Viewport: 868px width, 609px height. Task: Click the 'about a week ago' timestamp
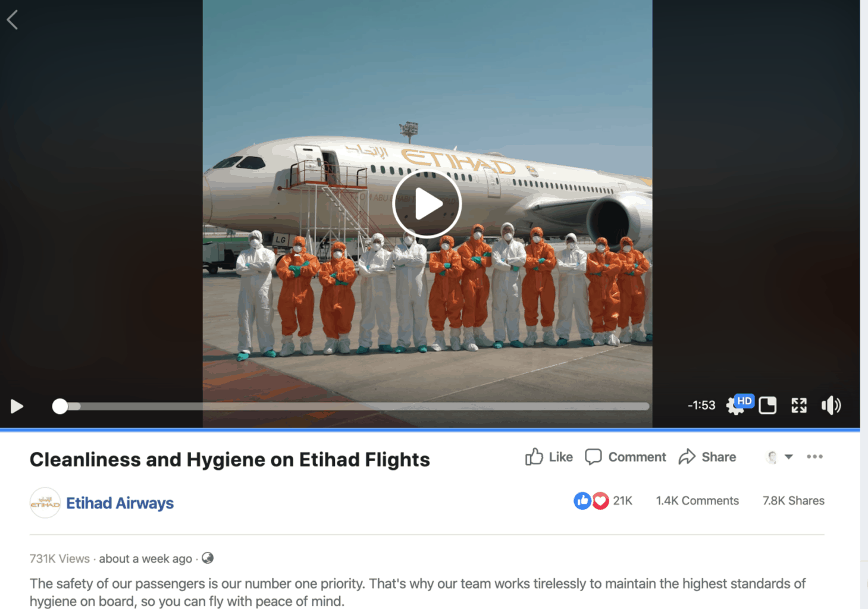146,558
